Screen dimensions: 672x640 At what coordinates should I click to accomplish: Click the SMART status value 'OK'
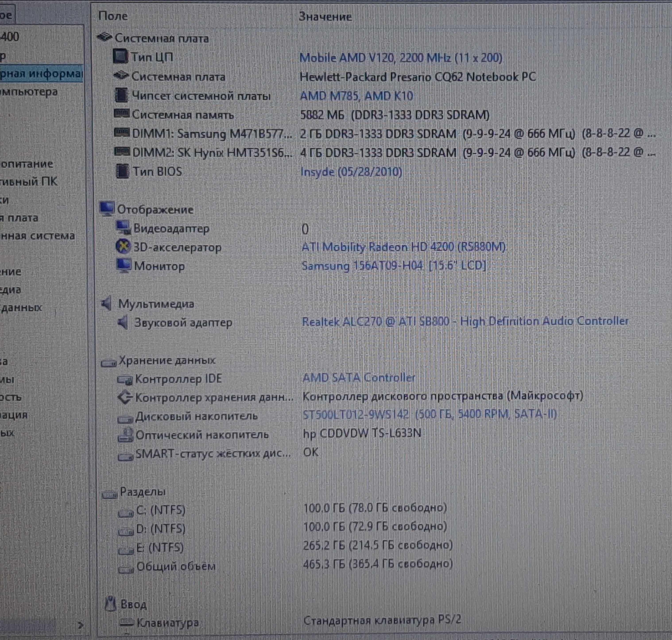311,452
